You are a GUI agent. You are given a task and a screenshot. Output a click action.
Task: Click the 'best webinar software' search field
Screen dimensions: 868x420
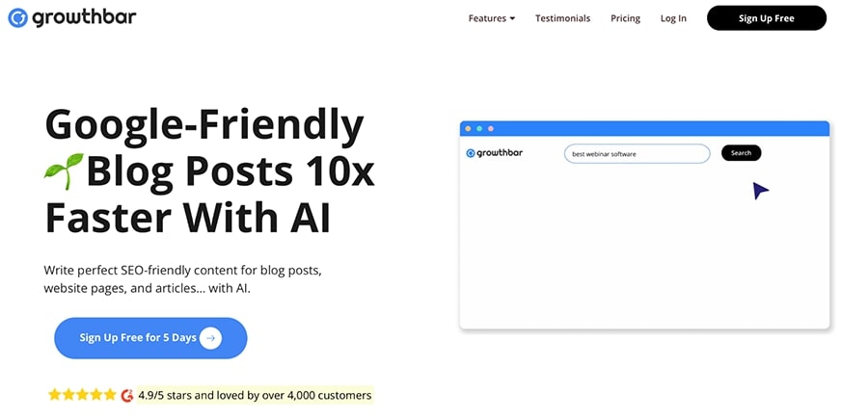(637, 153)
